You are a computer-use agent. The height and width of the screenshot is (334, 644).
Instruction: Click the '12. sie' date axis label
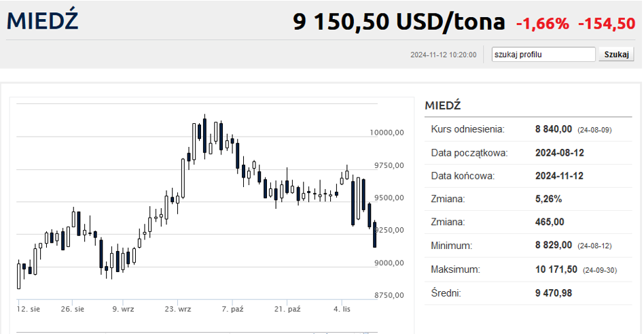(x=29, y=309)
